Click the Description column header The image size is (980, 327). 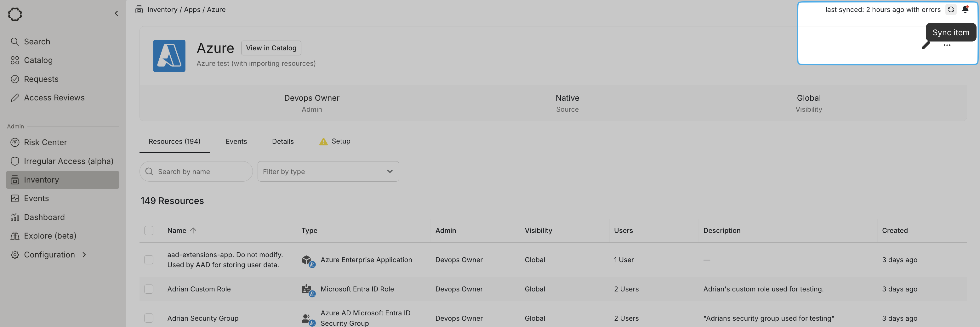(x=722, y=230)
